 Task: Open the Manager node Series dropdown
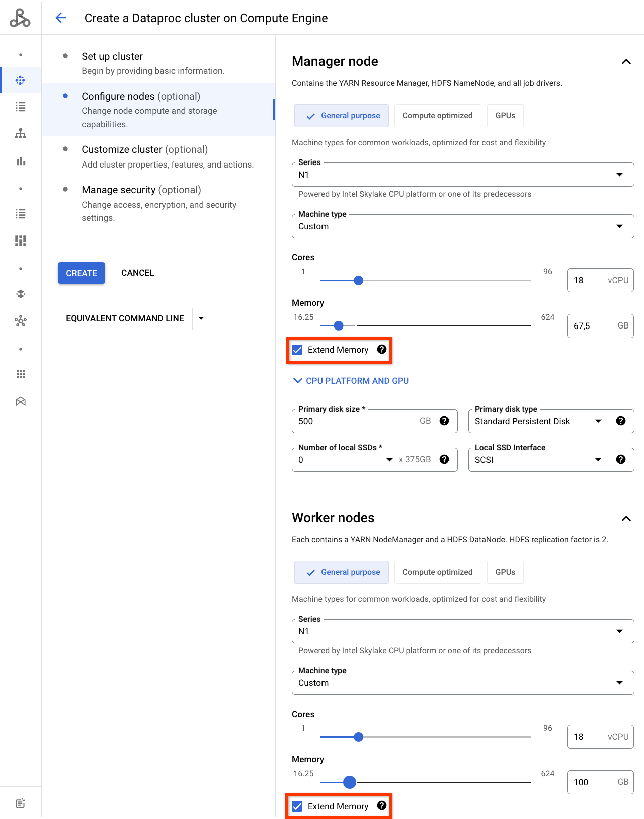pos(462,175)
